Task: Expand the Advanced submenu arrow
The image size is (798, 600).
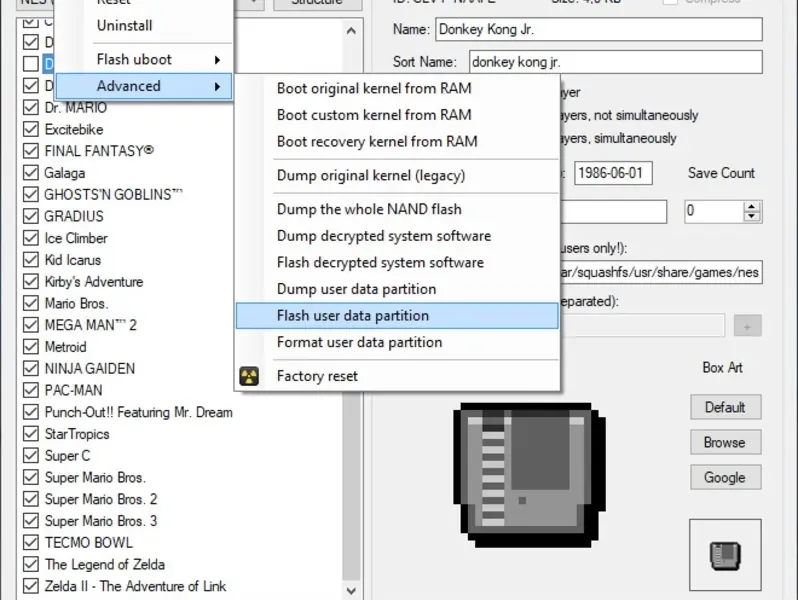Action: [217, 87]
